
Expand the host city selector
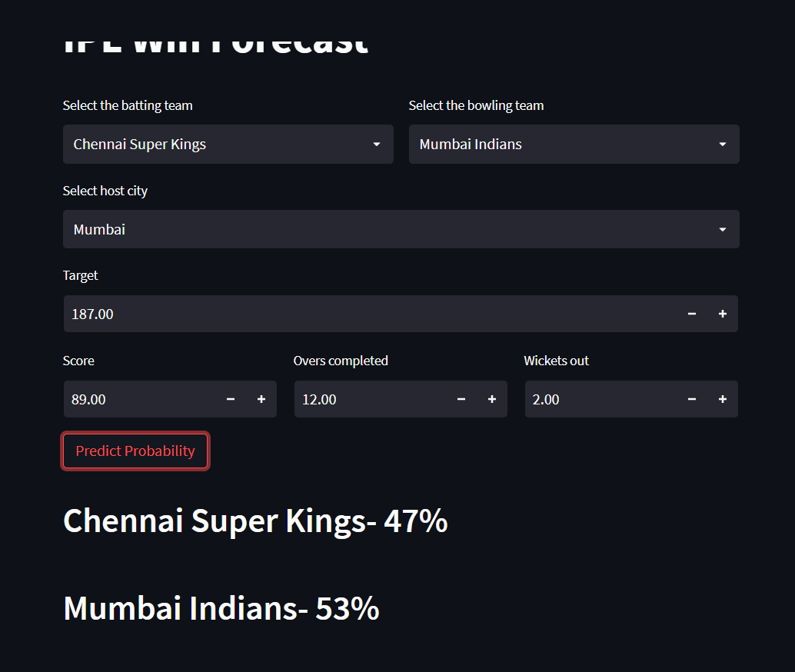pos(401,229)
